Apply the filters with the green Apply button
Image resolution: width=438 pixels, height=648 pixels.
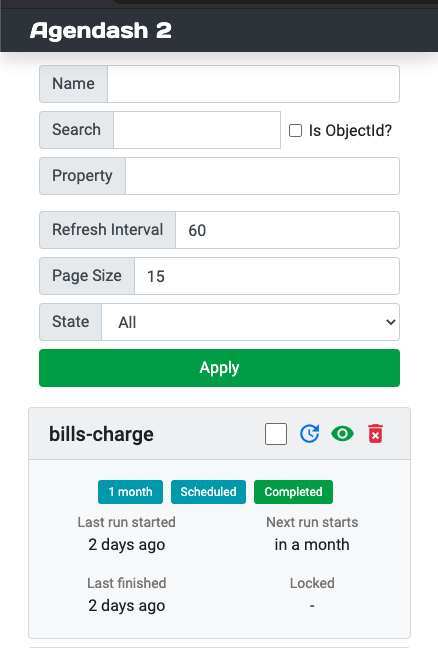(219, 368)
